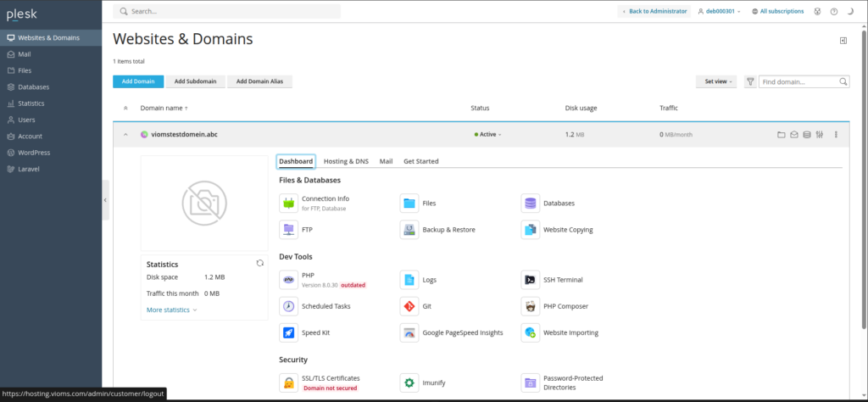This screenshot has height=402, width=868.
Task: Click the website screenshot placeholder thumbnail
Action: (204, 204)
